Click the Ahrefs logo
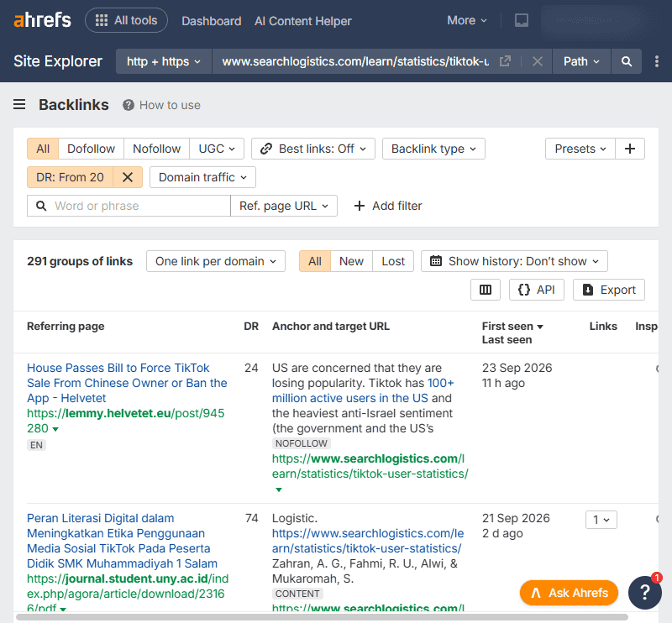672x623 pixels. click(x=43, y=20)
